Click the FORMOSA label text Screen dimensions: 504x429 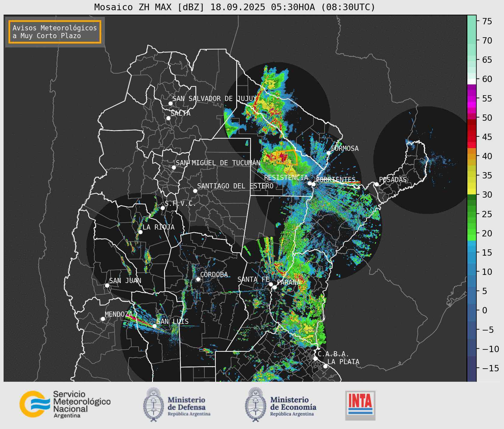345,148
